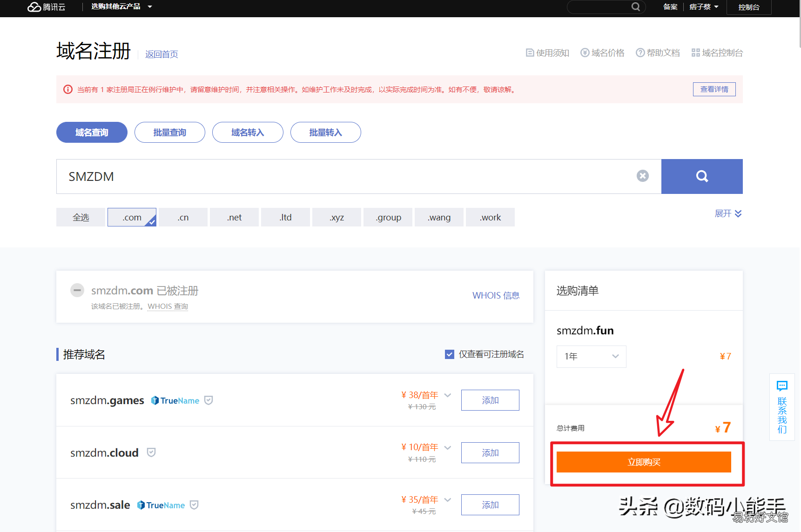Expand suffix list with 展开

click(x=728, y=213)
